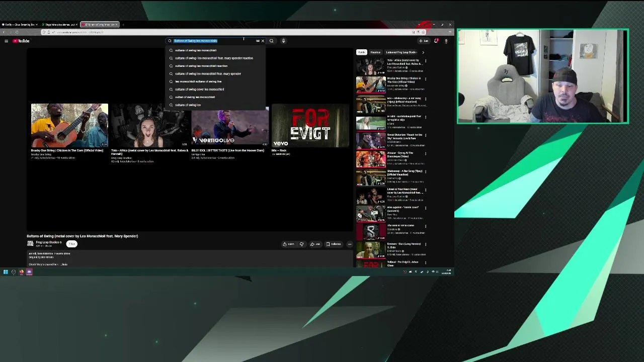Viewport: 644px width, 362px height.
Task: Open options menu for Eminem Stan sidebar video
Action: pos(426,244)
